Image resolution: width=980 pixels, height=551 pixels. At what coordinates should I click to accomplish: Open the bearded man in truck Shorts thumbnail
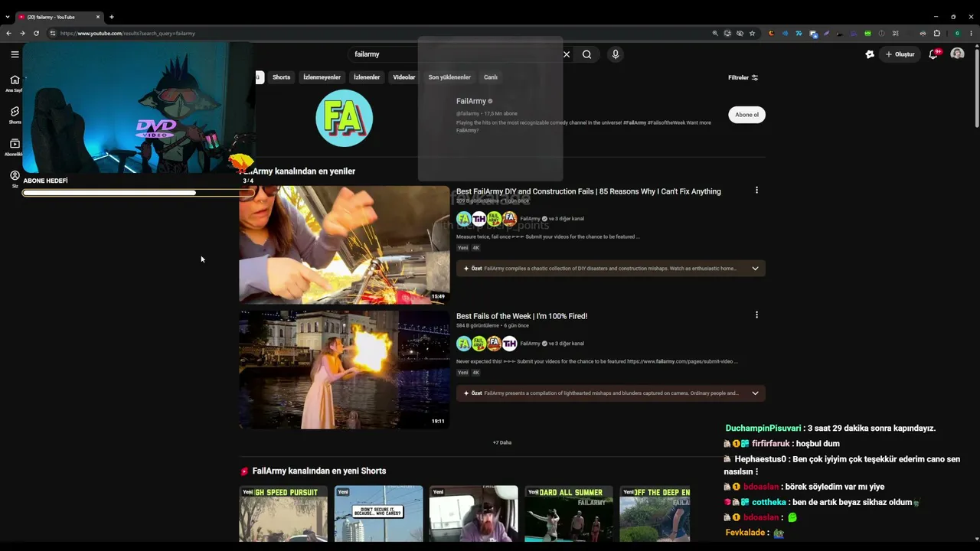click(473, 514)
